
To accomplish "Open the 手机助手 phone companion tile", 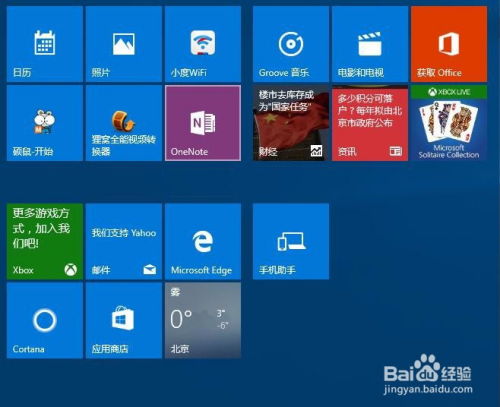I will [291, 241].
